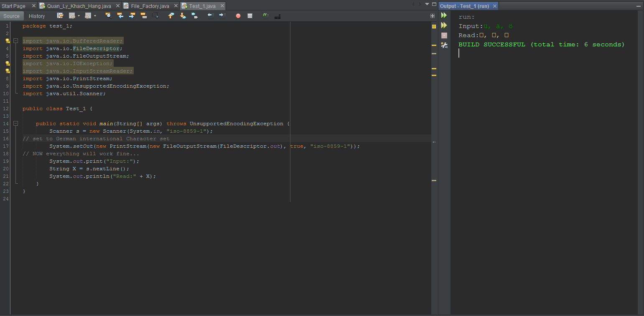Open output settings wrench icon
Image resolution: width=644 pixels, height=316 pixels.
(444, 45)
